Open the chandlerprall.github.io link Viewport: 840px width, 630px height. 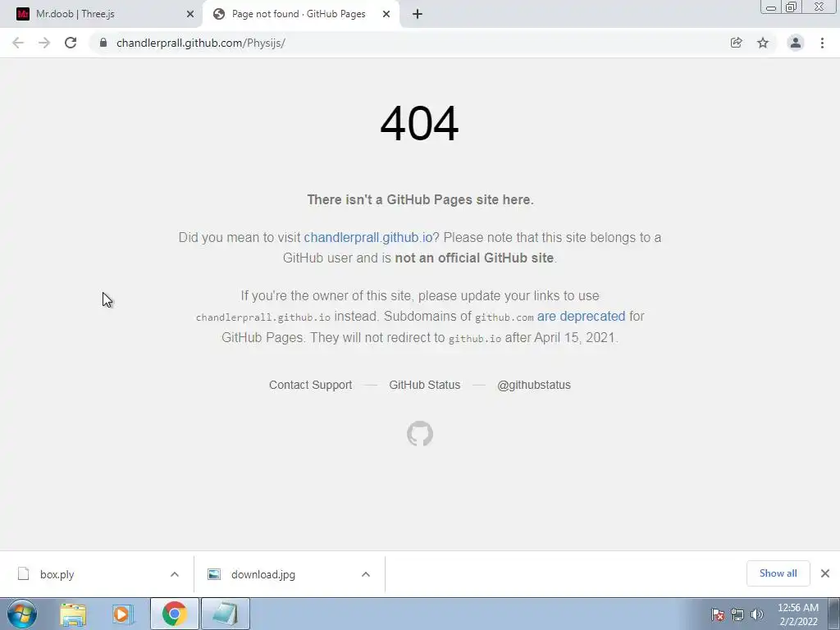tap(368, 237)
